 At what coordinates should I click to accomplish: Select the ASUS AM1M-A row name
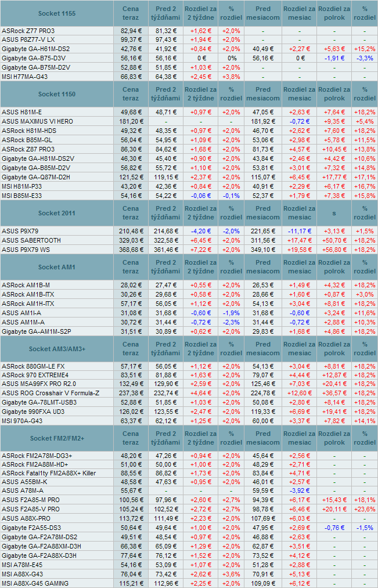coord(22,322)
